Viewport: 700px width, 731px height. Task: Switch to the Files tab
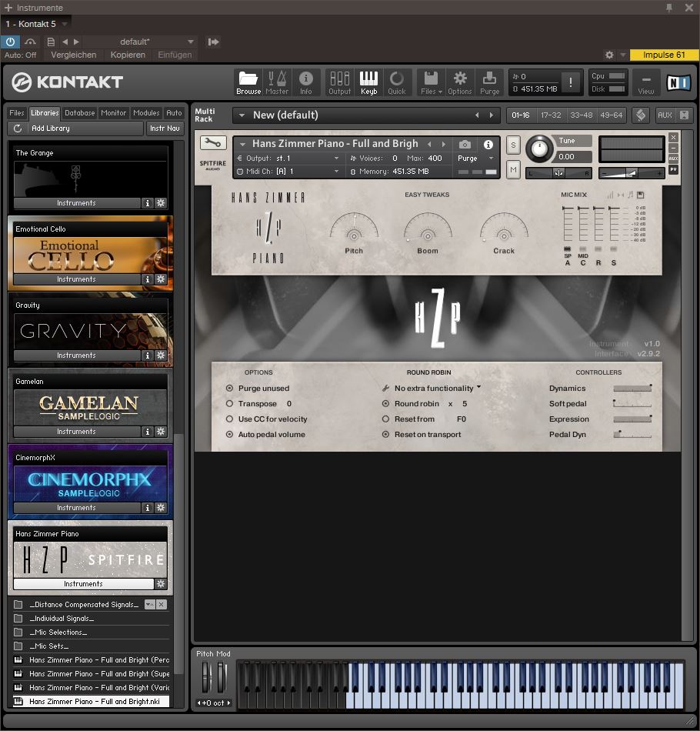point(17,113)
